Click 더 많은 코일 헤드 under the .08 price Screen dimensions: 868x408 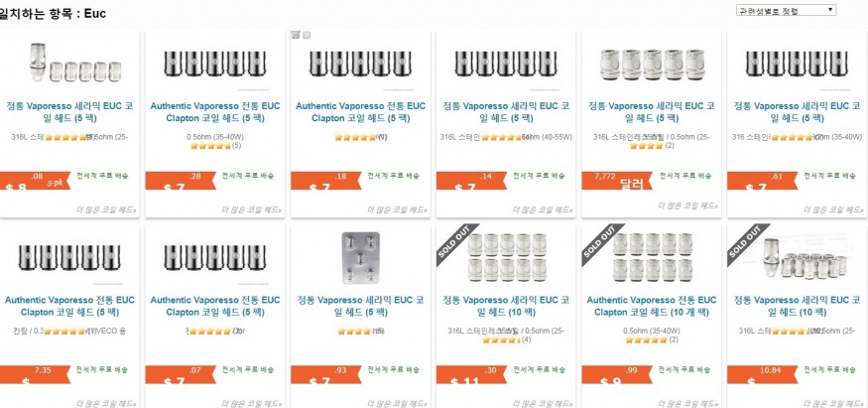107,209
